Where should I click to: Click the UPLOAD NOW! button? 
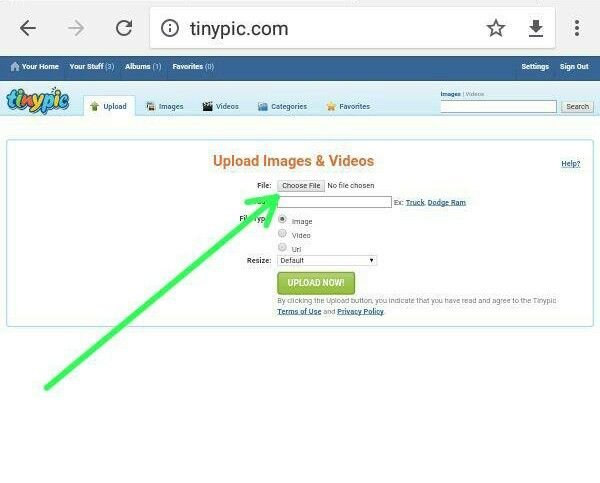click(316, 283)
